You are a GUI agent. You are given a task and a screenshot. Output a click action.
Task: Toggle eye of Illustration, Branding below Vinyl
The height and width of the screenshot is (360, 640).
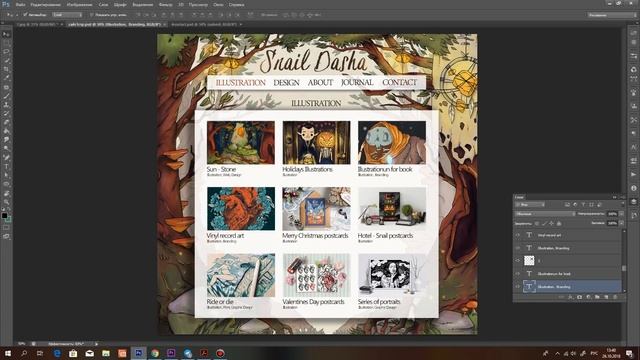518,248
